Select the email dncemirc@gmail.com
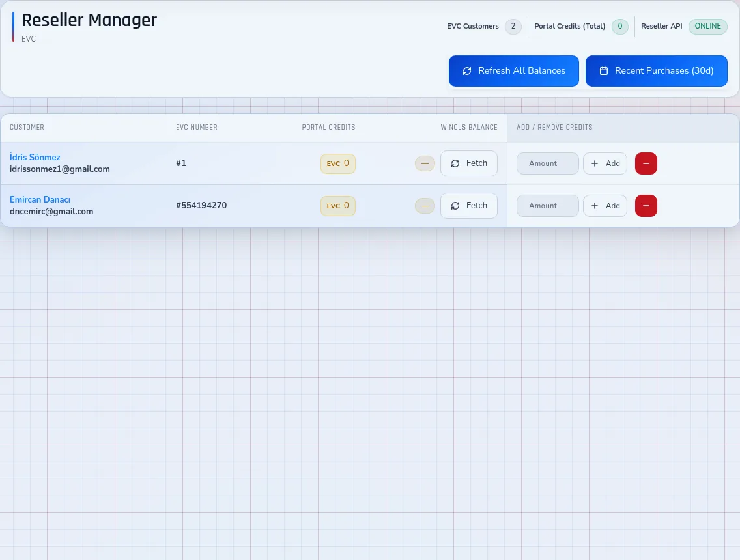The image size is (740, 560). [51, 212]
